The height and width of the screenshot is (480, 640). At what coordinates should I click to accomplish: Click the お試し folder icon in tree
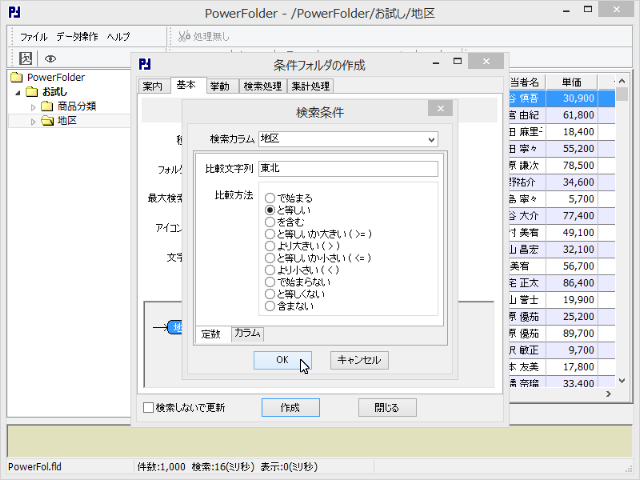(x=32, y=92)
